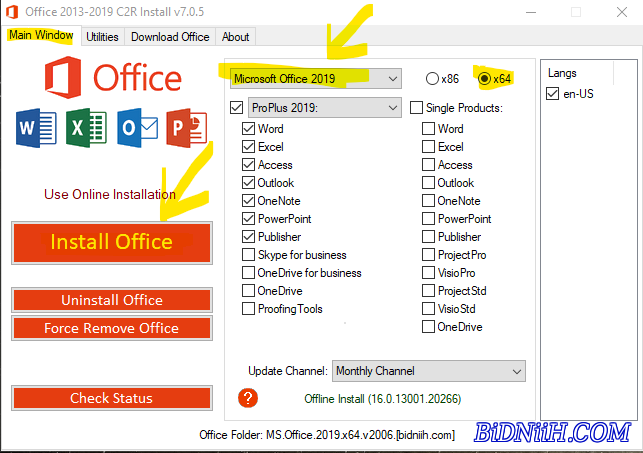Check Access under Single Products
Image resolution: width=643 pixels, height=453 pixels.
pyautogui.click(x=429, y=165)
